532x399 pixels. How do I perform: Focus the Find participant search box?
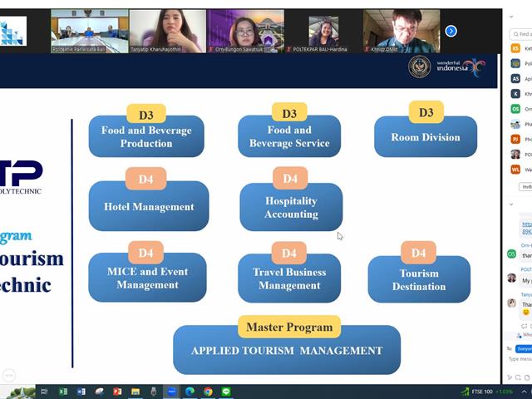coord(521,34)
